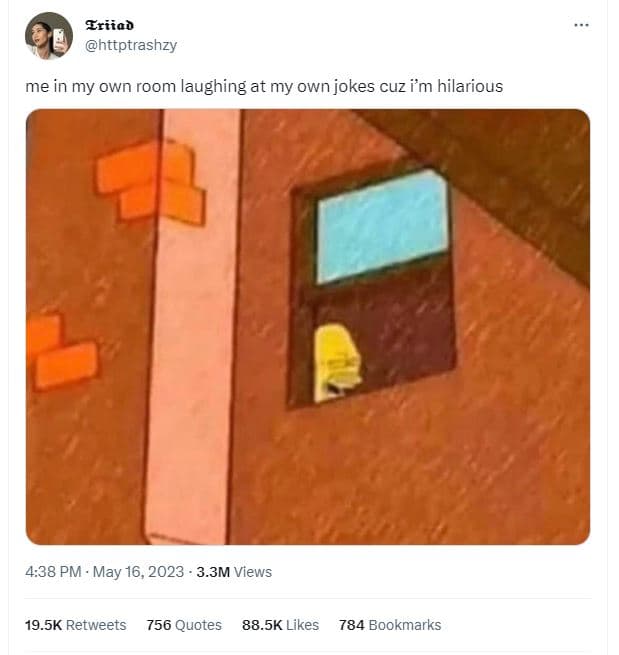619x655 pixels.
Task: Open the 4:38 PM timestamp link
Action: coord(53,572)
